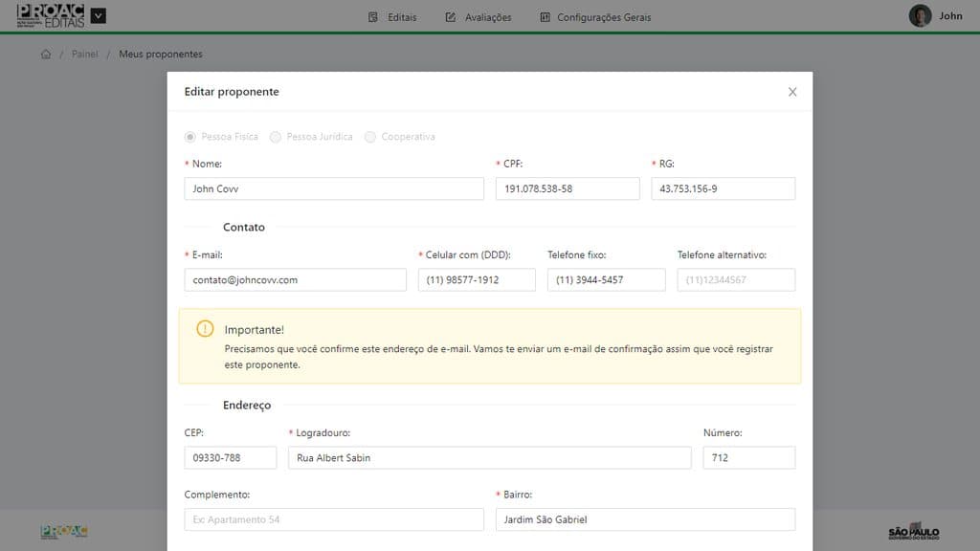Screen dimensions: 980x551
Task: Click Meus proponentes breadcrumb
Action: point(161,55)
